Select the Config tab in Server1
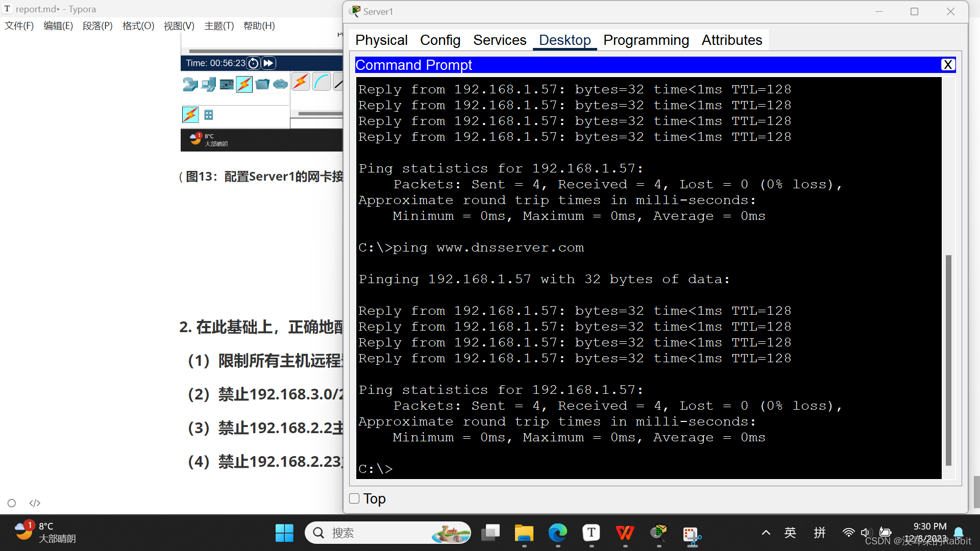The width and height of the screenshot is (980, 551). coord(440,40)
